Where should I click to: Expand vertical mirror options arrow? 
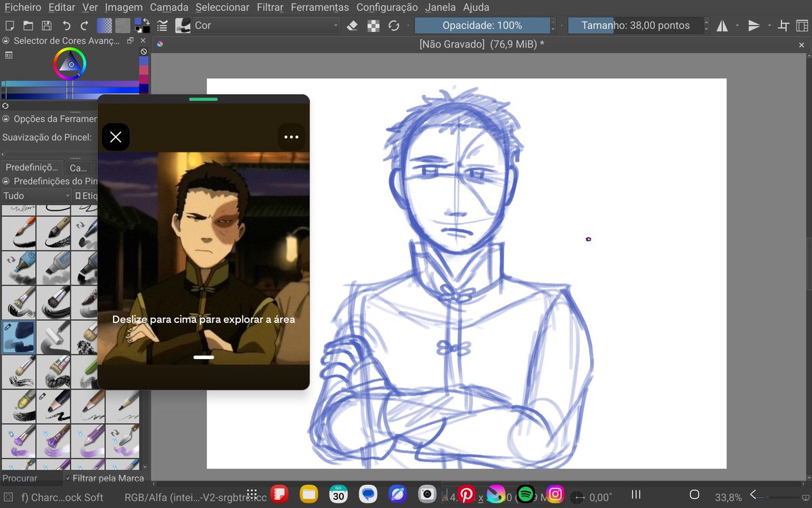[769, 26]
